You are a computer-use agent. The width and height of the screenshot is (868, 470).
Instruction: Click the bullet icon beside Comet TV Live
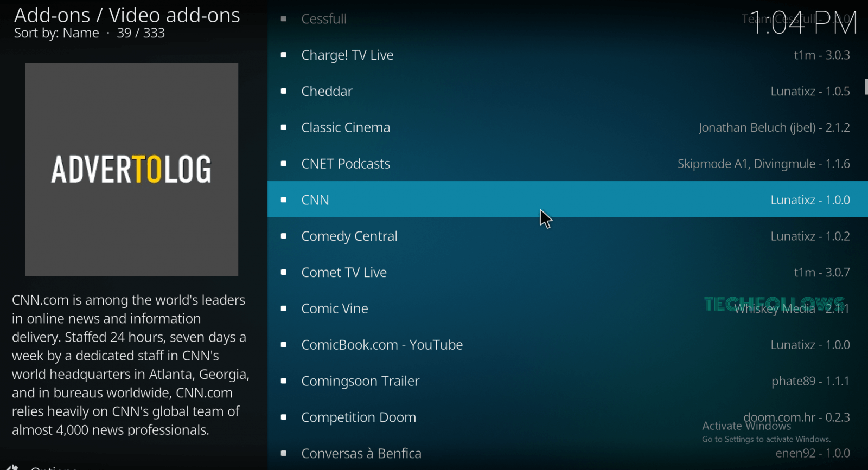point(284,272)
